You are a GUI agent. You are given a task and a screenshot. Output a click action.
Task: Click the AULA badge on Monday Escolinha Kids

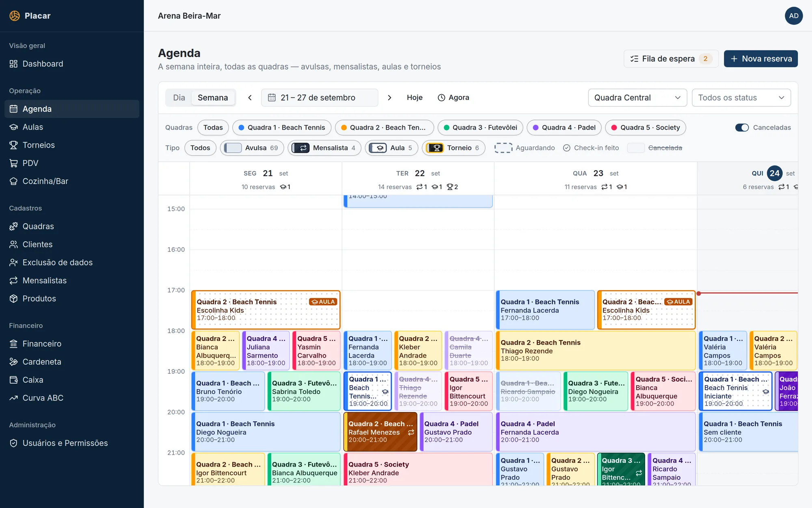pyautogui.click(x=323, y=302)
